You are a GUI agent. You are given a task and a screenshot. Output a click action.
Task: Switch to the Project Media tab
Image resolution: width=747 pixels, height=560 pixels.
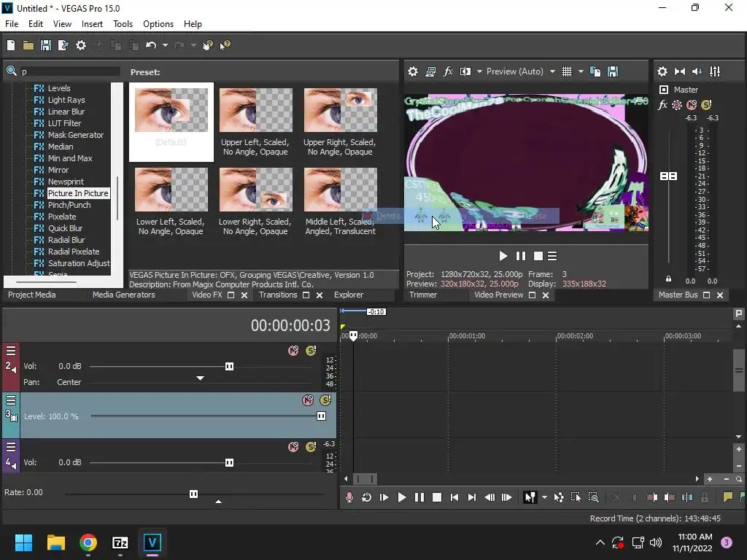tap(31, 295)
